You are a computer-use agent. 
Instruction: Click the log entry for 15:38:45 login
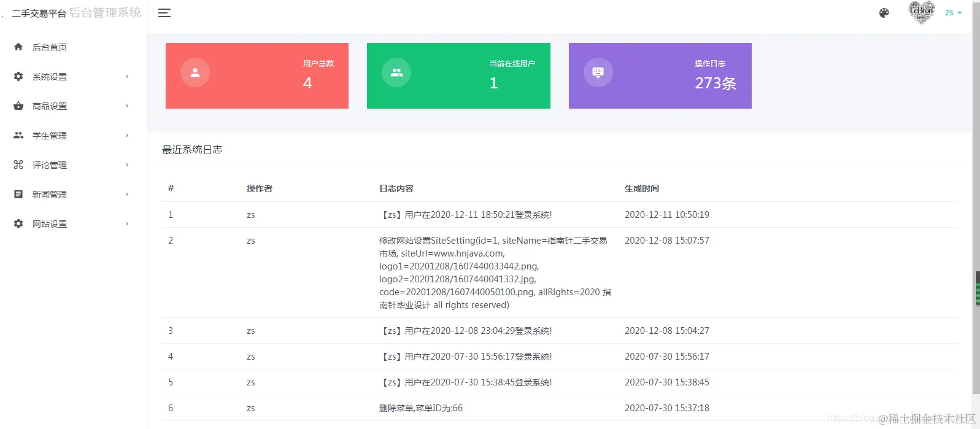(466, 382)
